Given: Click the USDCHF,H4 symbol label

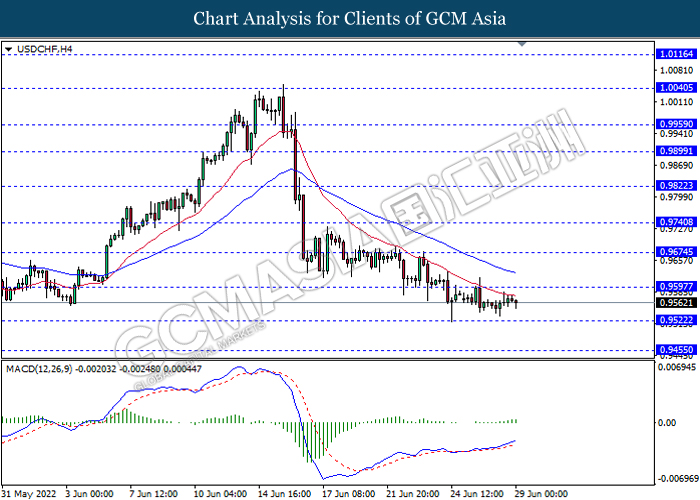Looking at the screenshot, I should (45, 49).
